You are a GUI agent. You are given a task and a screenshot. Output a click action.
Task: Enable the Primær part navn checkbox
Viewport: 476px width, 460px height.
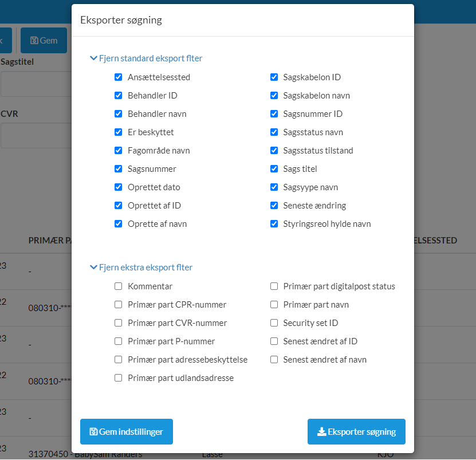(x=274, y=305)
